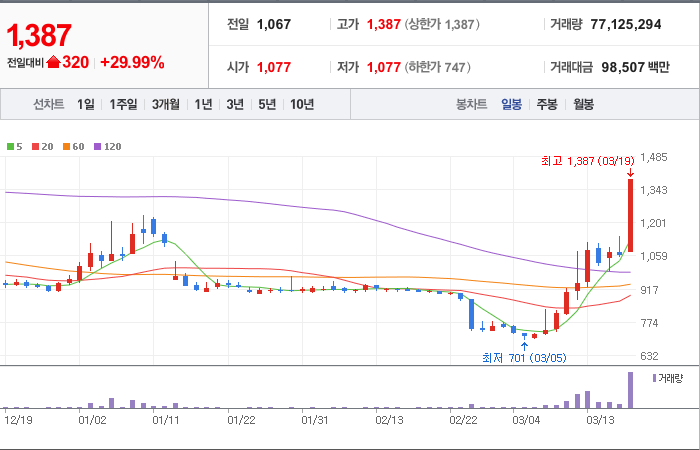Image resolution: width=700 pixels, height=450 pixels.
Task: Click the 917 price axis label
Action: pos(649,290)
